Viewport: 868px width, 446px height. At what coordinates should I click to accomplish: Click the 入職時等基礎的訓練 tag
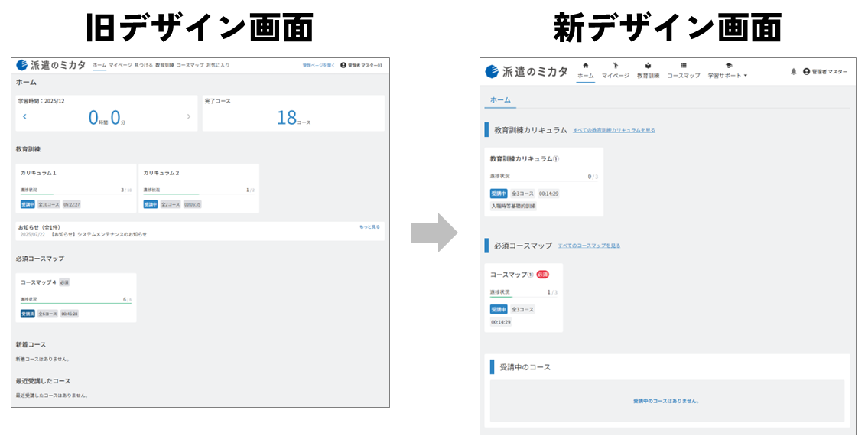(513, 206)
